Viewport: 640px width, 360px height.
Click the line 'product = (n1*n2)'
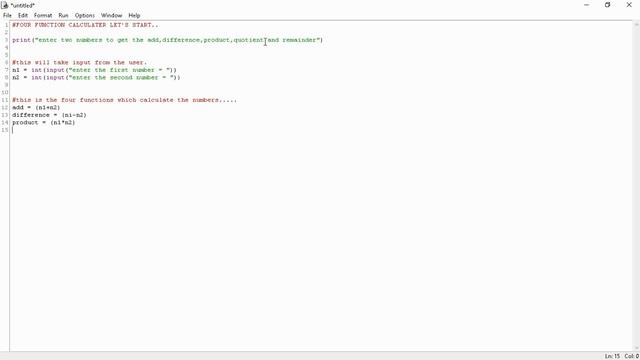pos(44,122)
